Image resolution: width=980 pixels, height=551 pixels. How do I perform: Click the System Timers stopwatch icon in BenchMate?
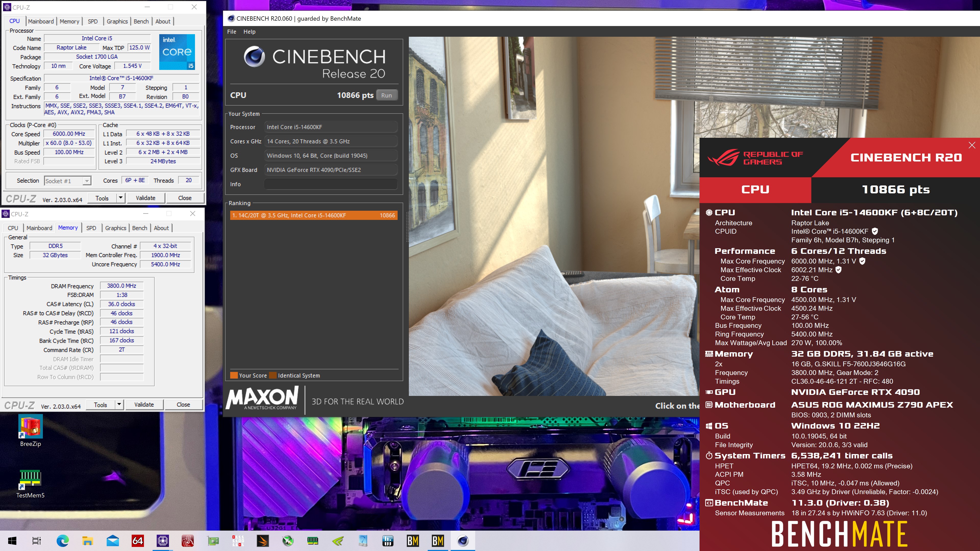[709, 456]
